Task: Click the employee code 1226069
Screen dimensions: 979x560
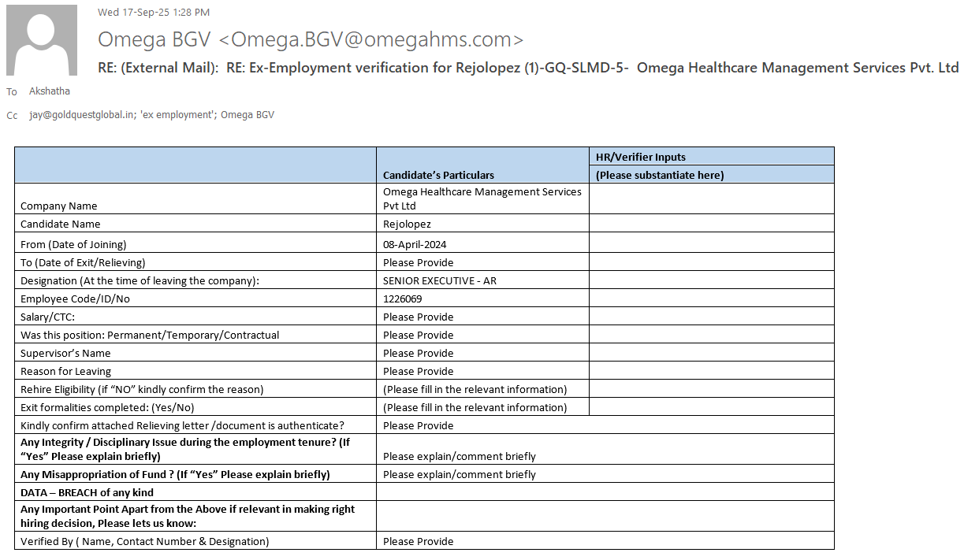Action: (402, 299)
